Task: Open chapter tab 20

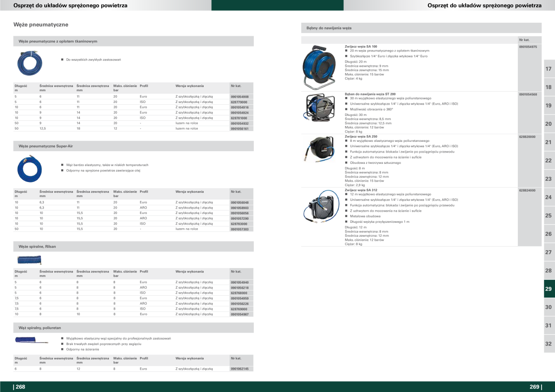Action: pos(549,124)
